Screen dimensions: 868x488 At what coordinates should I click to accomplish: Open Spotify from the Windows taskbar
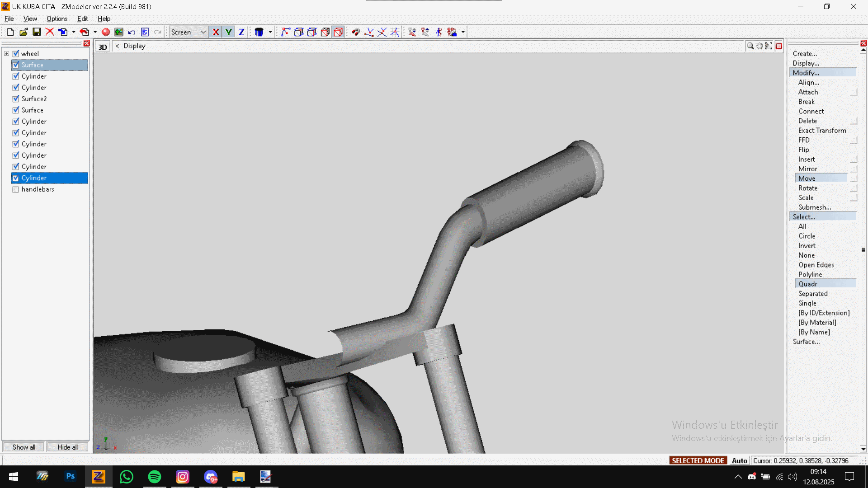pos(155,477)
